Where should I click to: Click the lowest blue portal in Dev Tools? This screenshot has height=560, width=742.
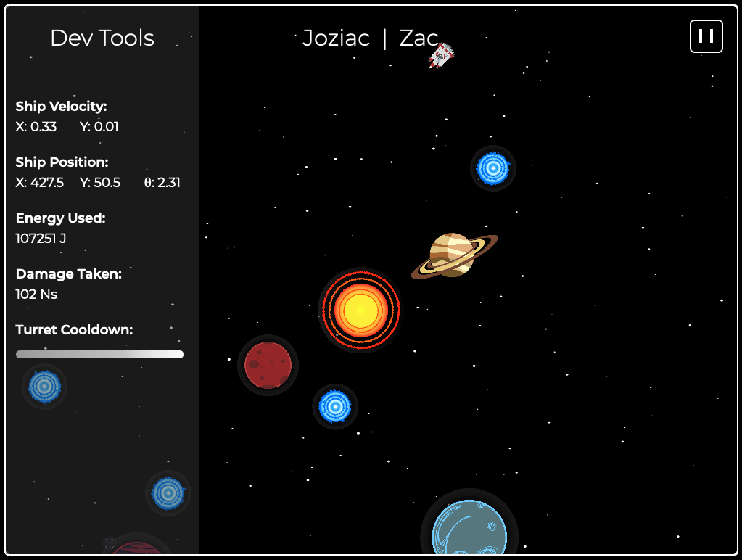168,493
